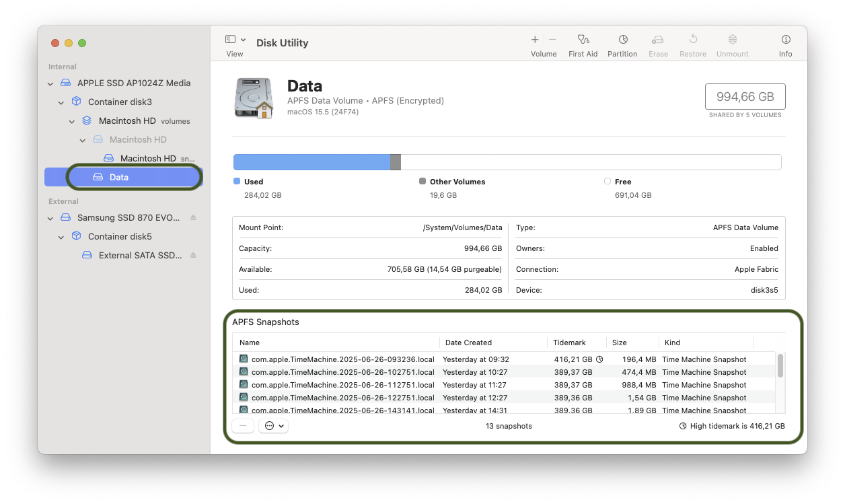Open snapshot actions ellipsis dropdown
The image size is (845, 504).
tap(273, 425)
